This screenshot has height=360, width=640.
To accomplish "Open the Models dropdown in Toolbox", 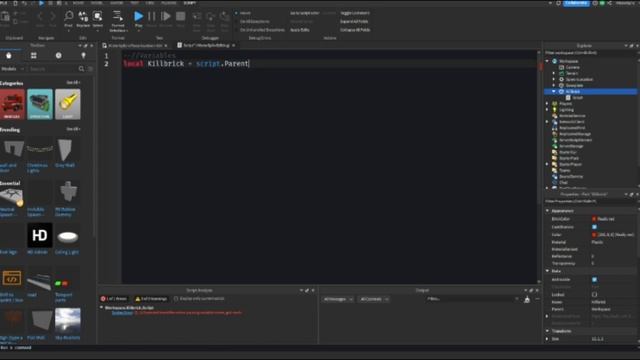I will pos(13,69).
